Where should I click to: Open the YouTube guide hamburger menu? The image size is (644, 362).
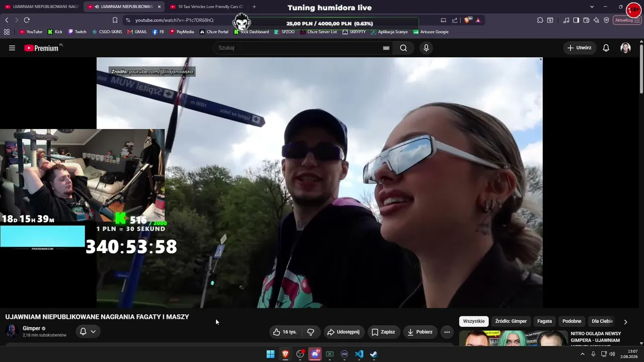(x=12, y=48)
